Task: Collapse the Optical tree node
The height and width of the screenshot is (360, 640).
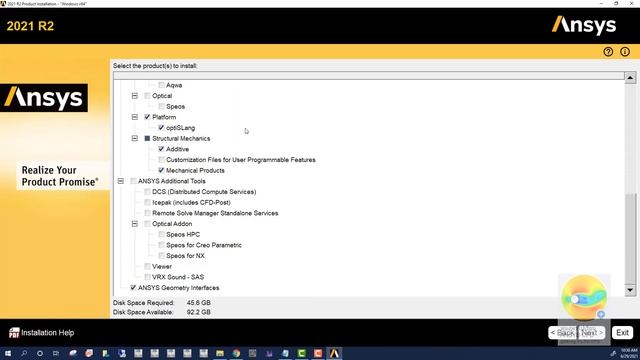Action: coord(135,96)
